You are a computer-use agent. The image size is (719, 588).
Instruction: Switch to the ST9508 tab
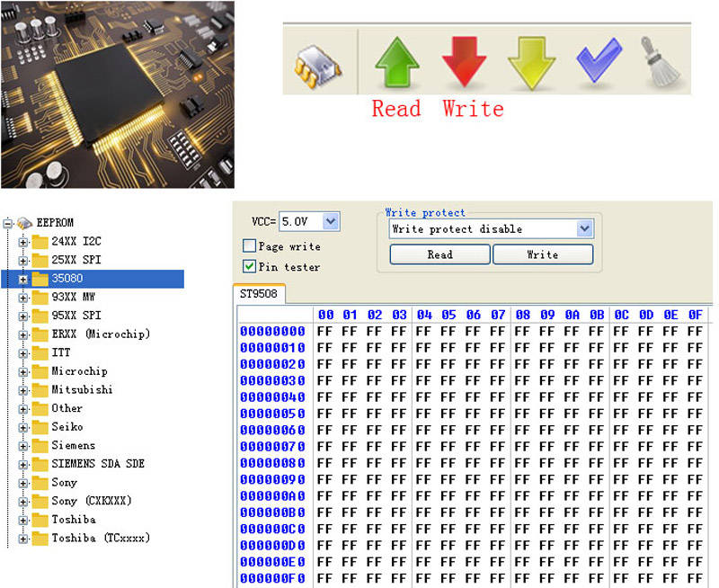[x=258, y=294]
